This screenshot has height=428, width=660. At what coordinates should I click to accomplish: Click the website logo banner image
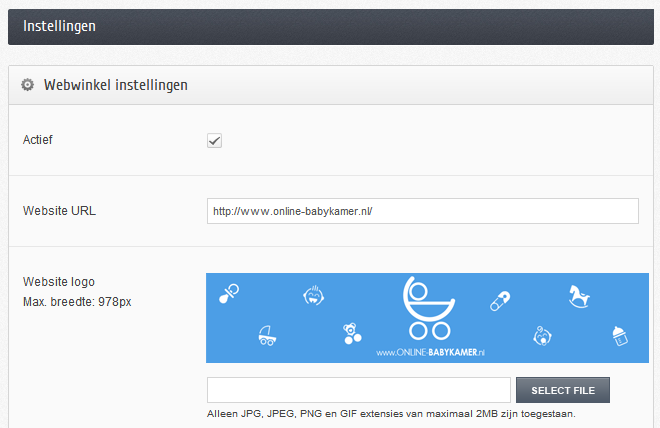click(427, 318)
